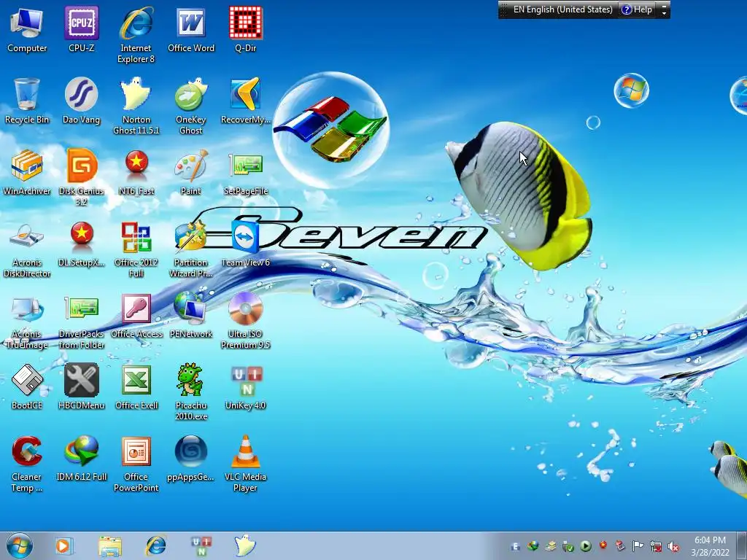Viewport: 747px width, 560px height.
Task: Click Safely Remove Hardware tray icon
Action: [x=568, y=546]
